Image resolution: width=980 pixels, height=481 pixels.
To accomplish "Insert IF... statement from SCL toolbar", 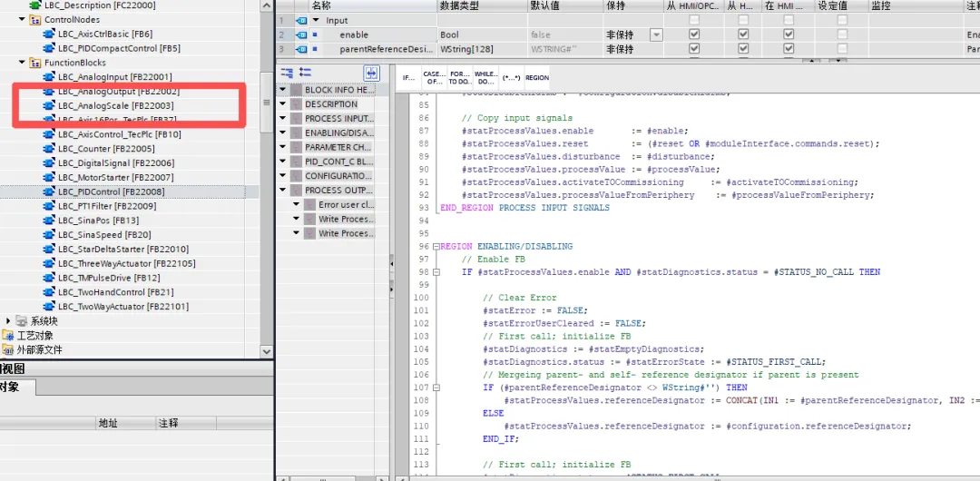I will [408, 78].
